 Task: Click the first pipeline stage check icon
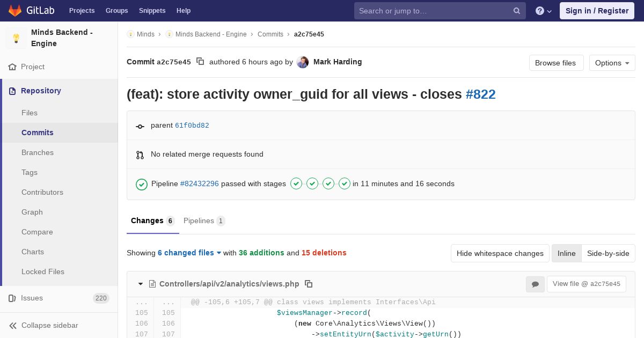point(296,183)
